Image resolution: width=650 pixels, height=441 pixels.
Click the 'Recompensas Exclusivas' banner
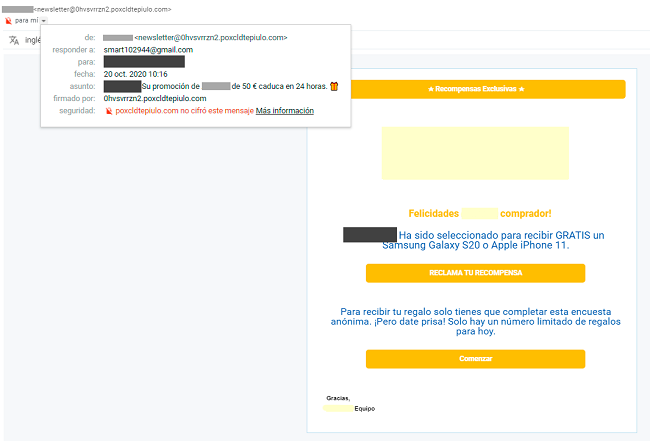pos(475,89)
